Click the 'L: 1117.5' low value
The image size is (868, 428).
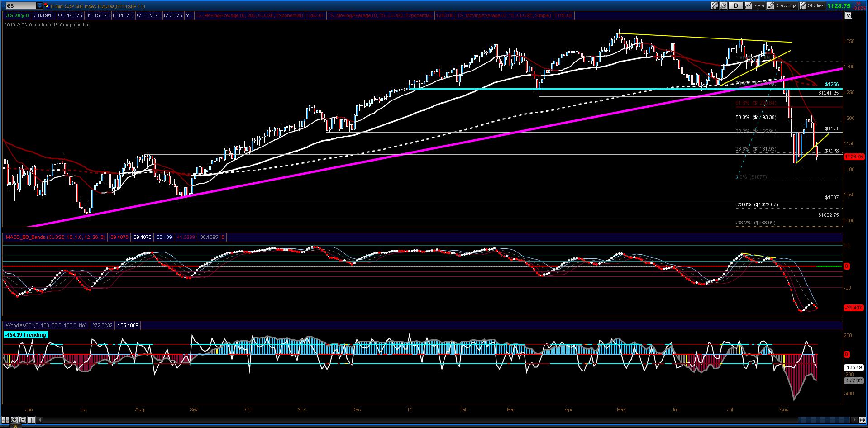tap(123, 15)
